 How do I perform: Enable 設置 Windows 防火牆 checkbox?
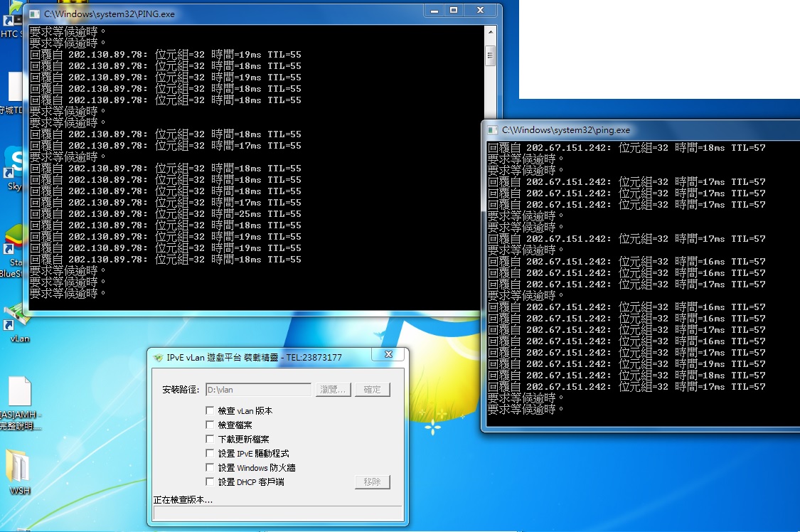tap(210, 467)
